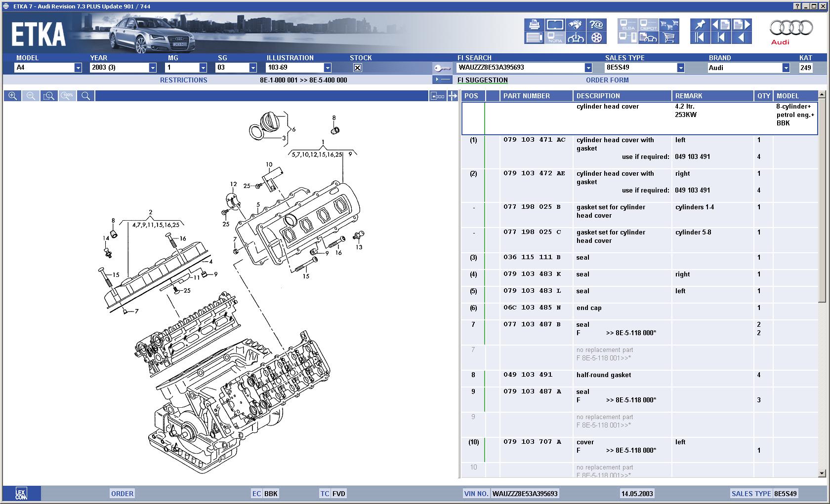Toggle the STOCK checkbox
This screenshot has width=830, height=504.
(x=358, y=68)
